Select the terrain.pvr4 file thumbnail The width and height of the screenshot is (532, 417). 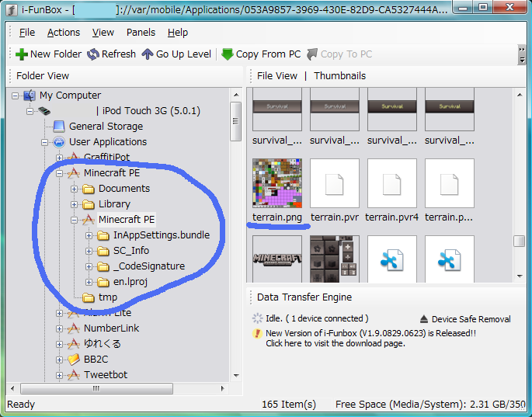(392, 183)
